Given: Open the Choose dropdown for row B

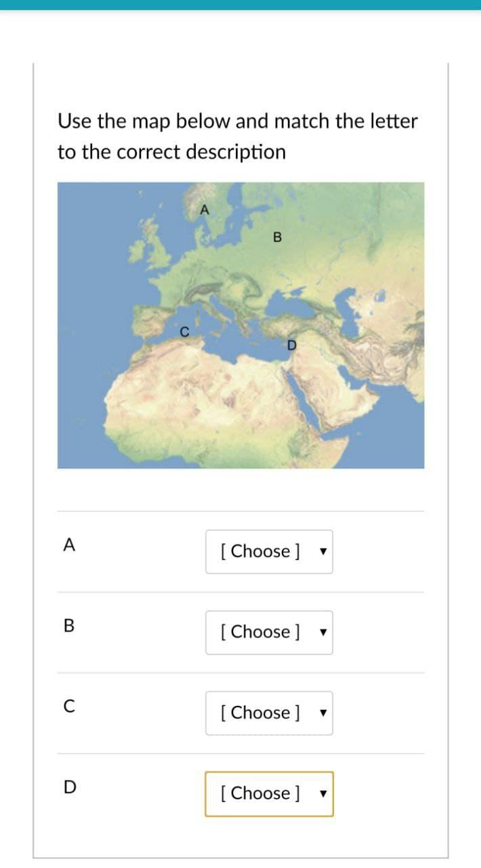Looking at the screenshot, I should [x=269, y=632].
